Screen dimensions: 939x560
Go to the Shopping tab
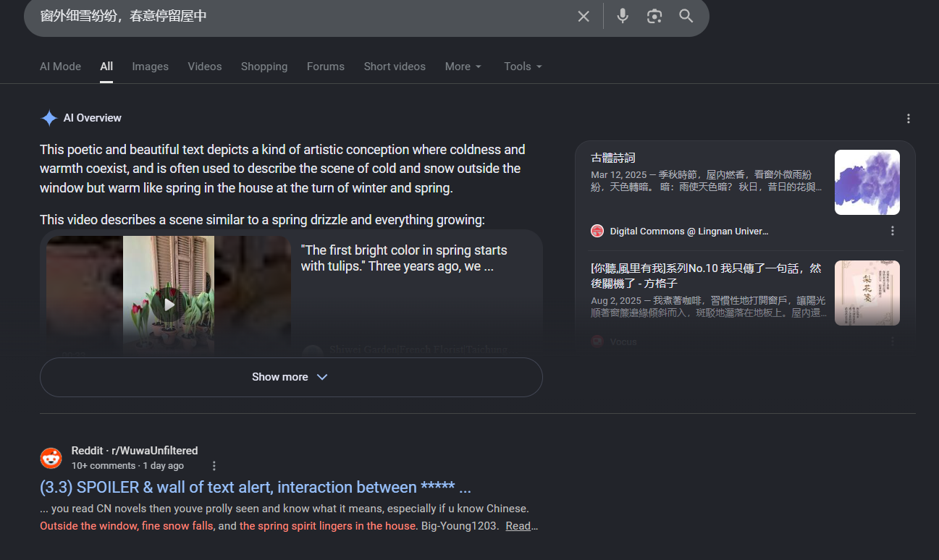coord(264,67)
